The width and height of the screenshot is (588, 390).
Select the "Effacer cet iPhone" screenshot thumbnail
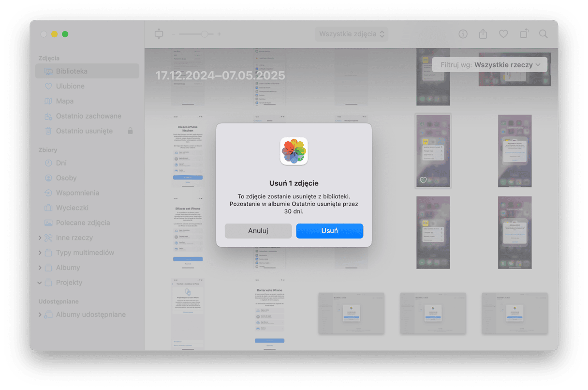(x=188, y=233)
